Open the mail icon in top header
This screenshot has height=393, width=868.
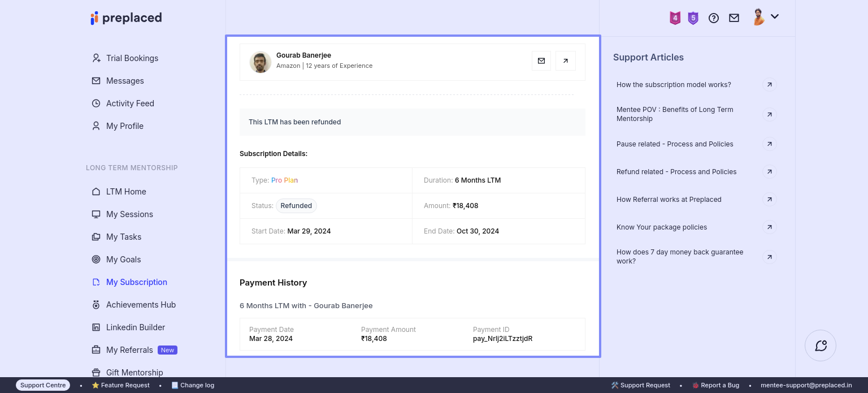click(x=734, y=18)
